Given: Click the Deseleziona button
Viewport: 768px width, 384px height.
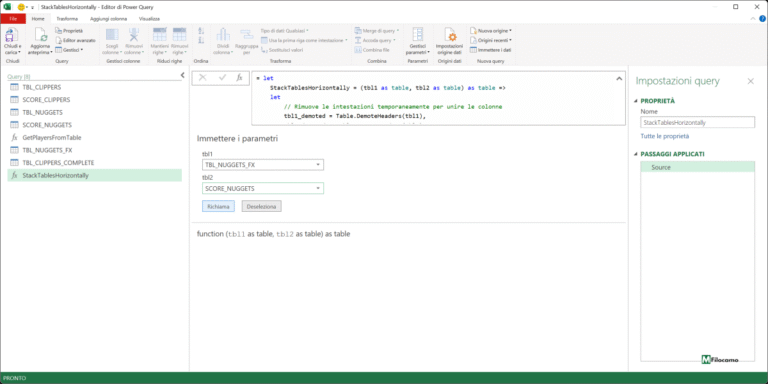Looking at the screenshot, I should [262, 207].
